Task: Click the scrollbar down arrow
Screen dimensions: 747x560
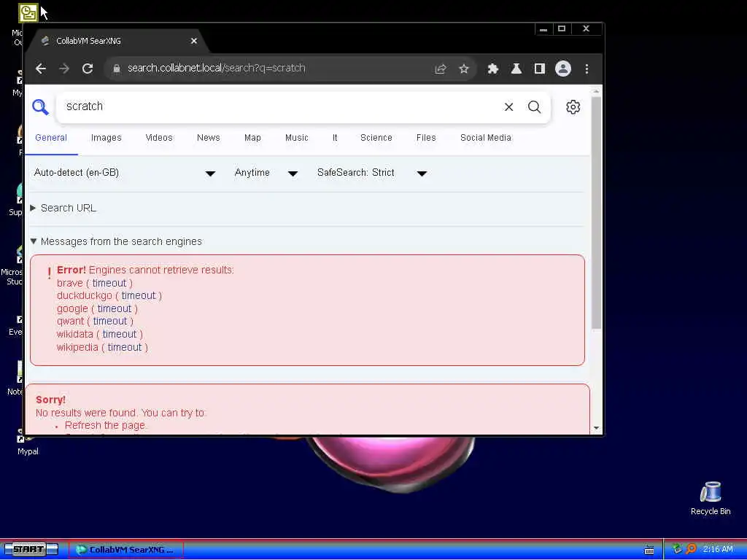Action: [x=596, y=428]
